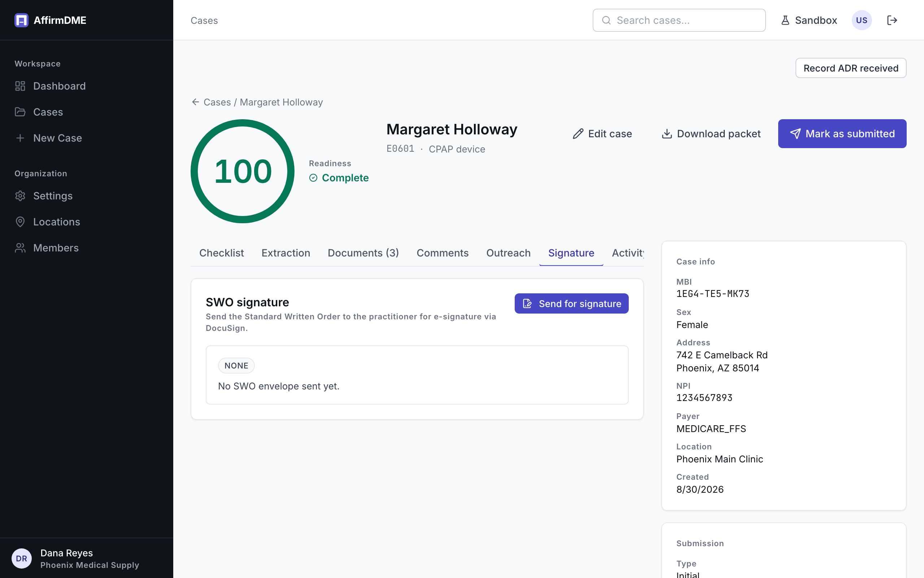Click the signature icon in Send for signature
Viewport: 924px width, 578px height.
pyautogui.click(x=527, y=303)
